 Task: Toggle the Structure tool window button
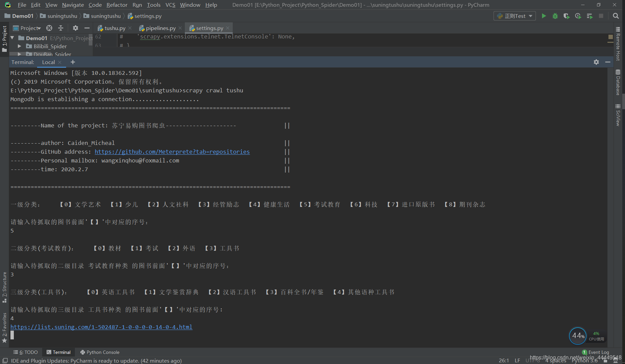click(4, 287)
